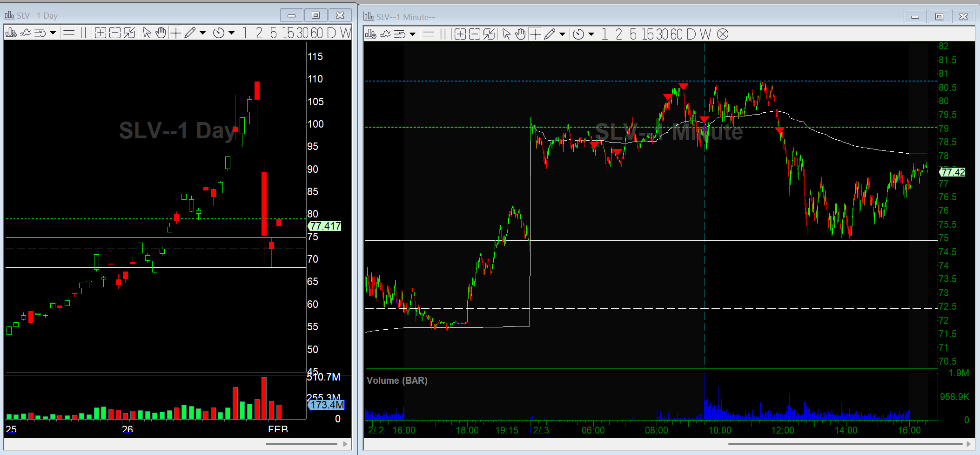Expand dropdown after list-reset icon in Minute window

pyautogui.click(x=412, y=34)
